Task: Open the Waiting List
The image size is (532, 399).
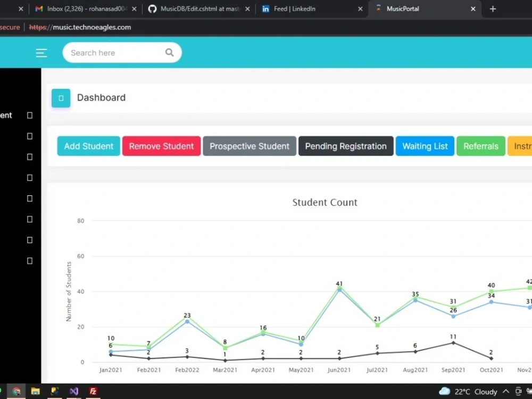Action: 425,146
